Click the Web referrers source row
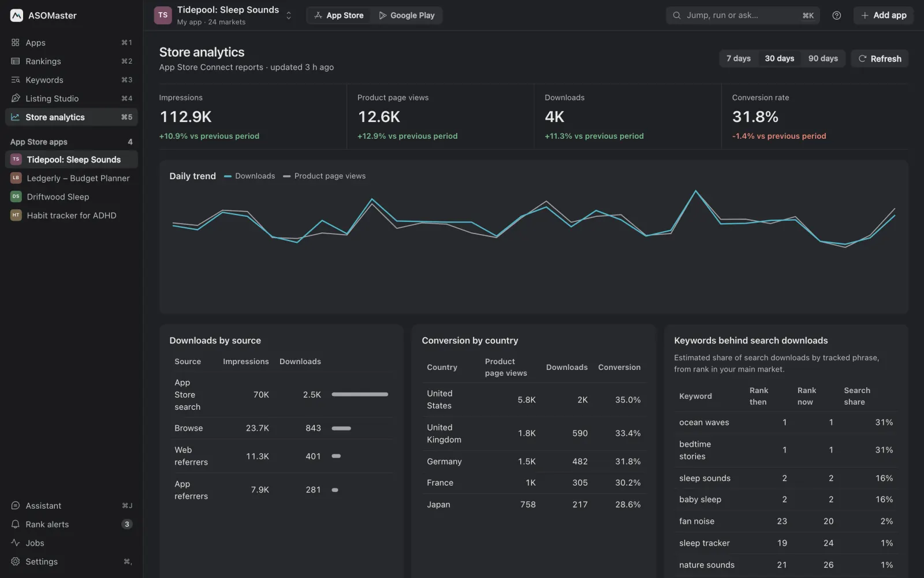Image resolution: width=924 pixels, height=578 pixels. [x=281, y=456]
